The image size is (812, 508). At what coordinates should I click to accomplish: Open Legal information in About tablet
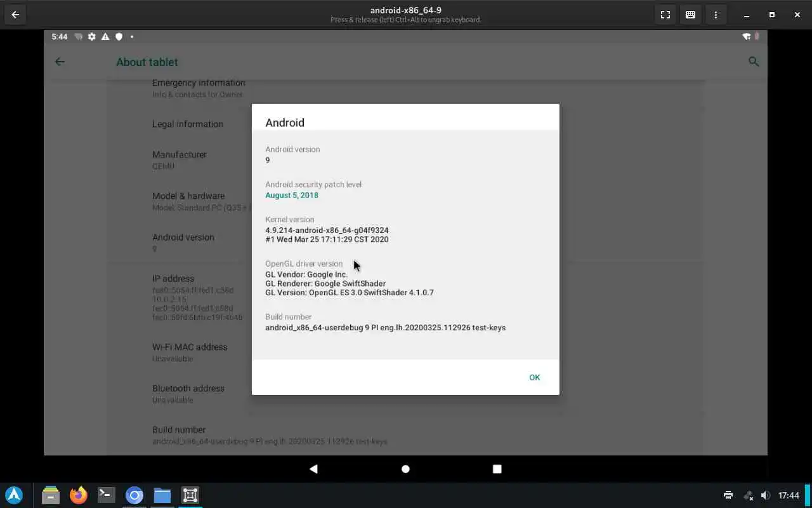[x=405, y=124]
